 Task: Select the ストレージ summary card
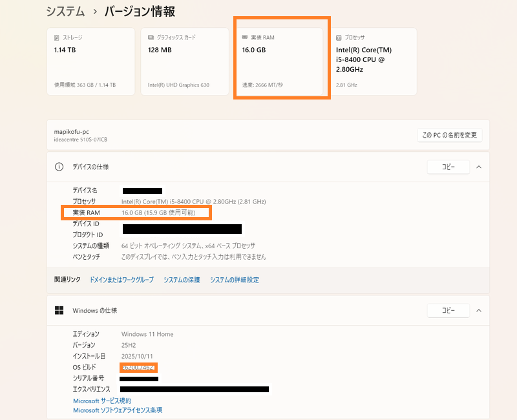(x=90, y=61)
